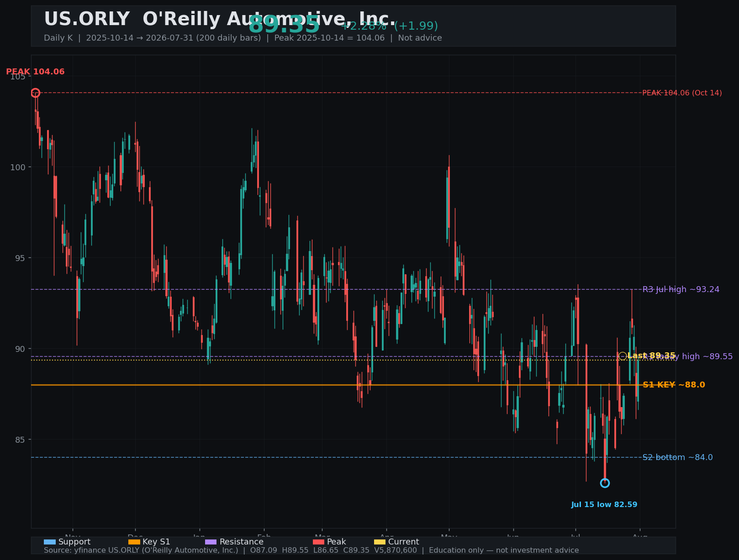Click the y-axis label 95
The width and height of the screenshot is (739, 560).
(20, 258)
